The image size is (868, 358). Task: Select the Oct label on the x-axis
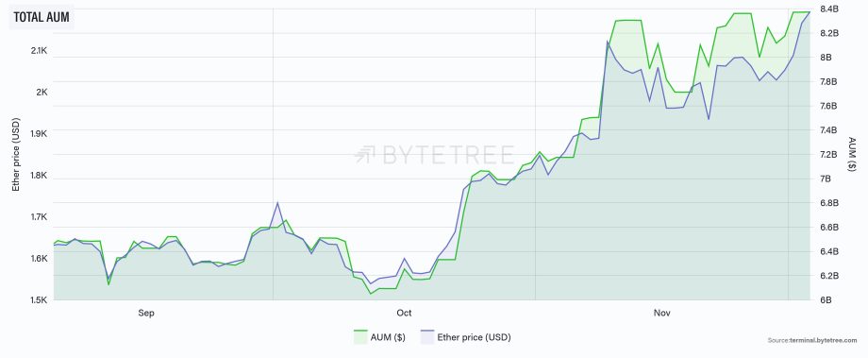[404, 314]
